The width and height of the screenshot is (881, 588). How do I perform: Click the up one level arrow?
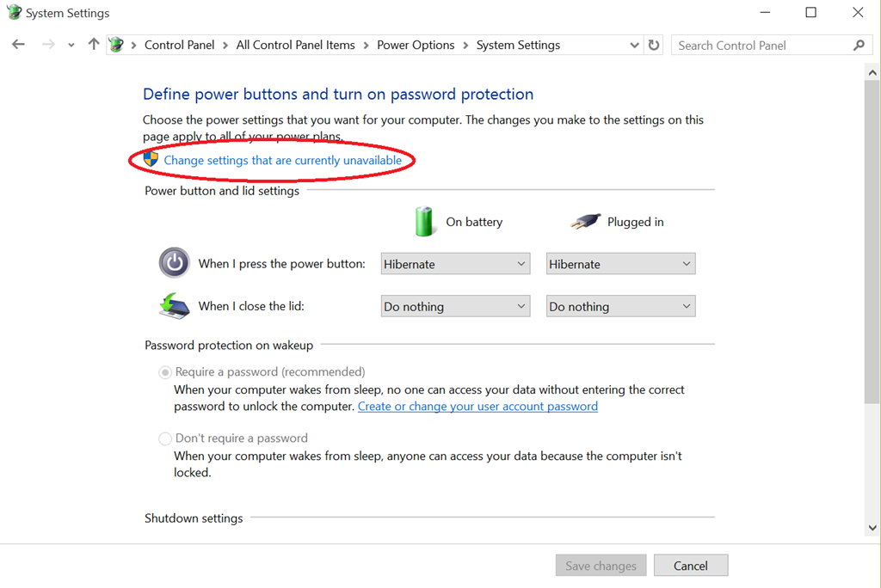tap(93, 45)
